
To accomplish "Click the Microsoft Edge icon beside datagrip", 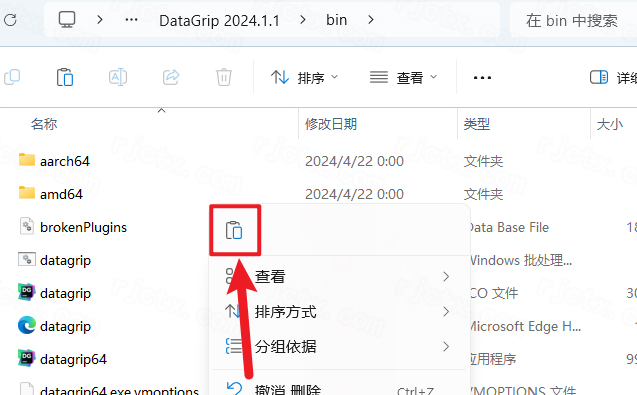I will pos(27,325).
